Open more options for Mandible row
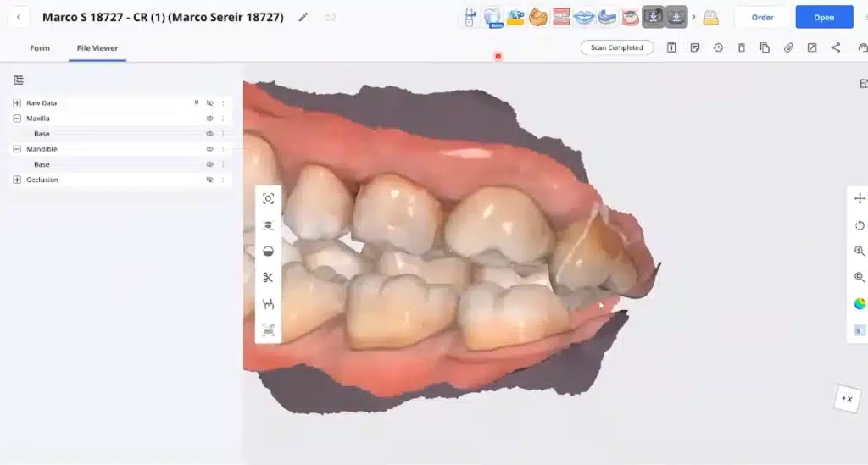This screenshot has height=465, width=868. tap(223, 149)
